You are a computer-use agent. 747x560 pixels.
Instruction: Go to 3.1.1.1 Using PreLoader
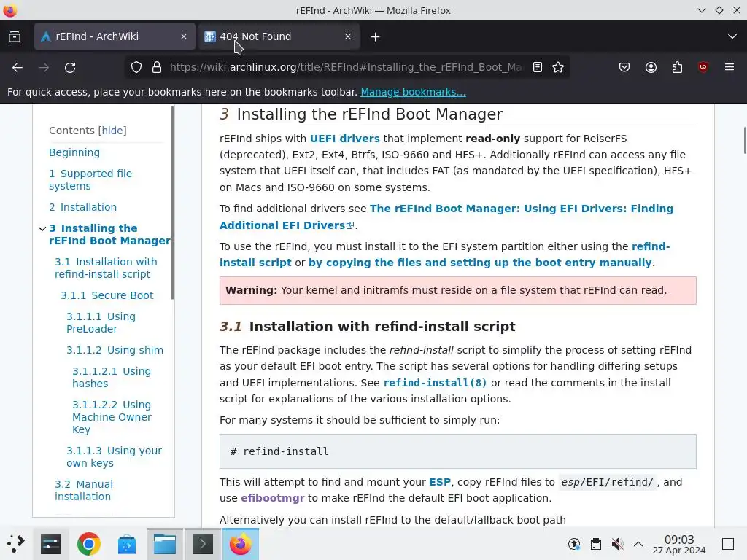click(101, 323)
